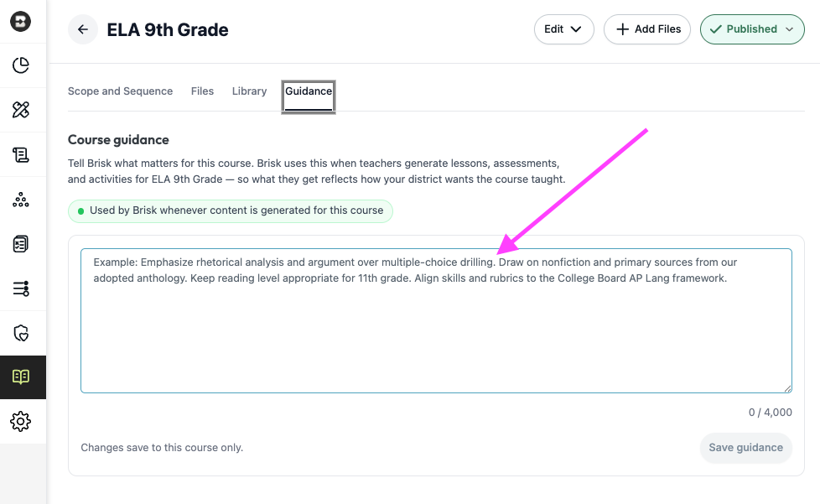820x504 pixels.
Task: Open the Published status dropdown
Action: coord(752,29)
